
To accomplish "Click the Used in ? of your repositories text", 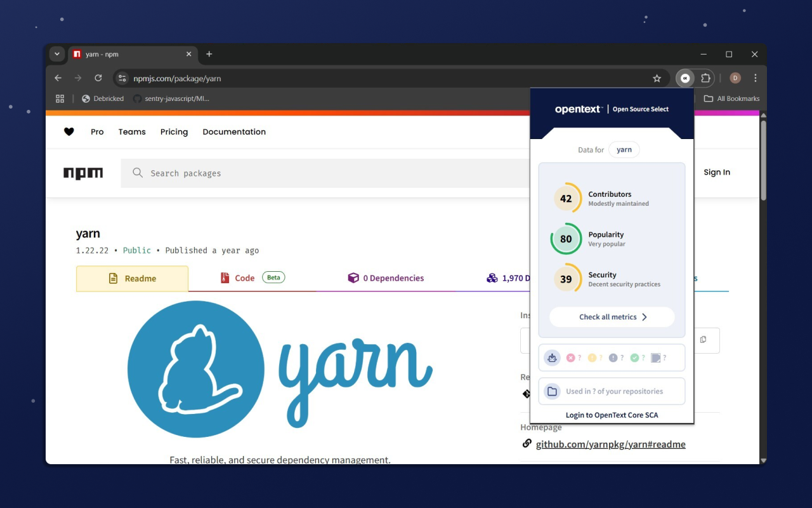I will [615, 391].
